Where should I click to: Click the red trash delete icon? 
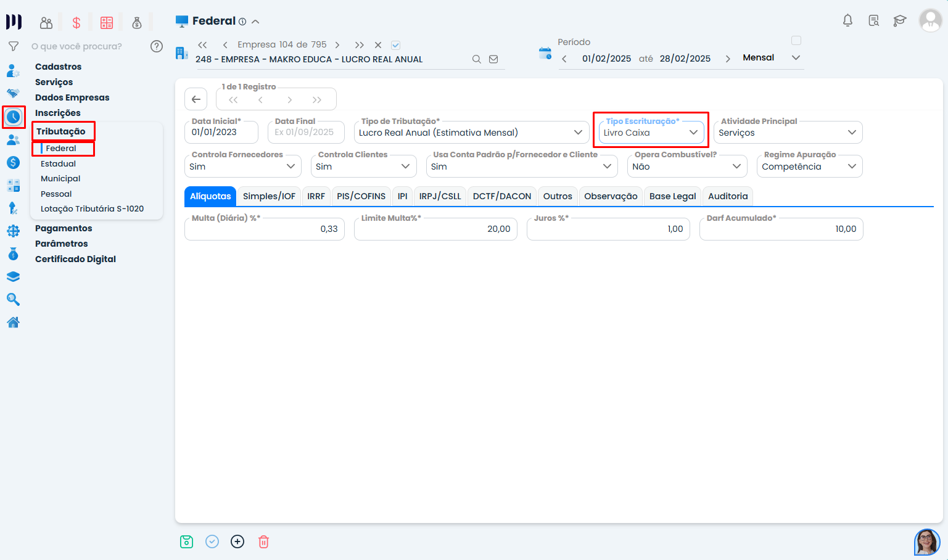click(263, 541)
